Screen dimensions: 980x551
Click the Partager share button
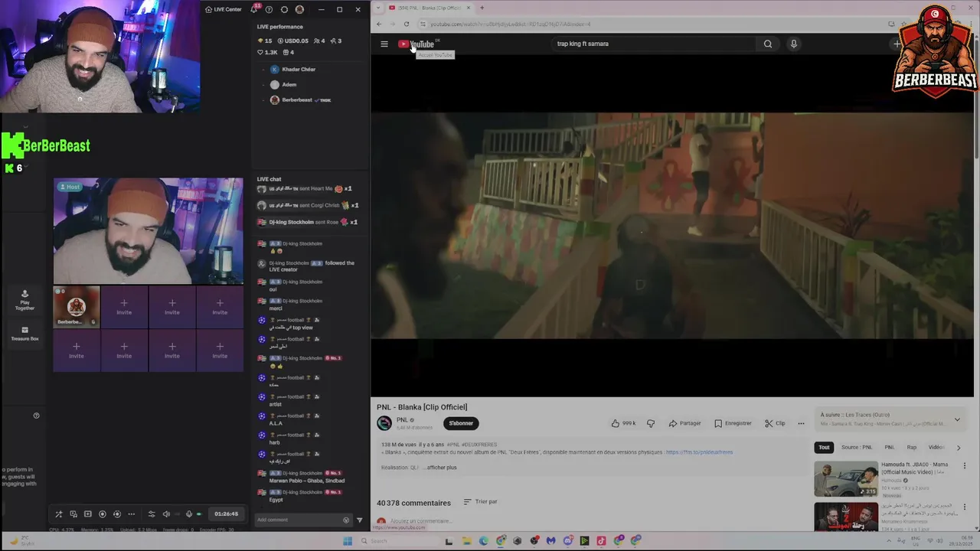[x=685, y=423]
